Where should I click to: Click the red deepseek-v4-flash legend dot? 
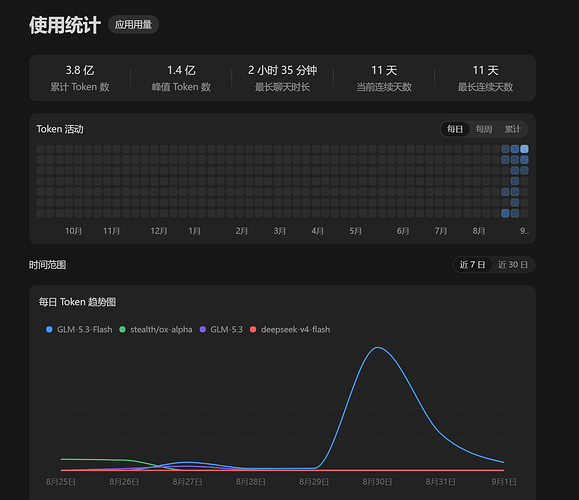(x=253, y=329)
